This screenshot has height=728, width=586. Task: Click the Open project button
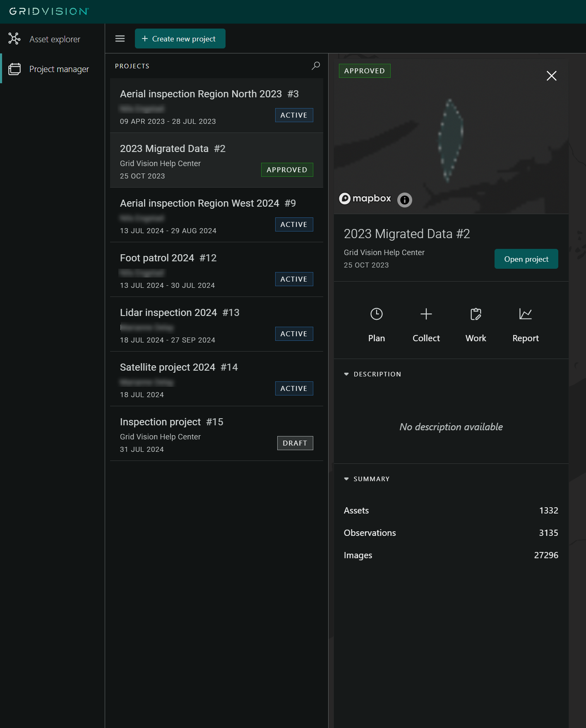coord(526,259)
